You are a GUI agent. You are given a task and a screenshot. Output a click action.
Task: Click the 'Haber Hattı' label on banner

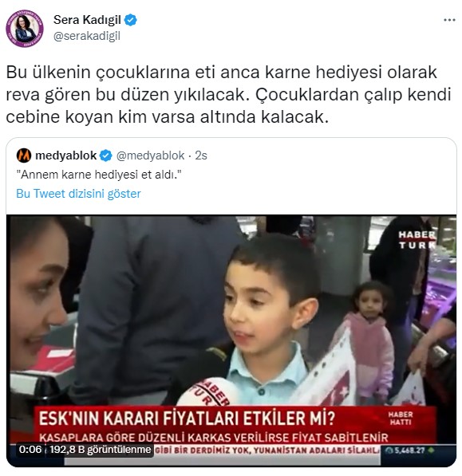(x=401, y=419)
